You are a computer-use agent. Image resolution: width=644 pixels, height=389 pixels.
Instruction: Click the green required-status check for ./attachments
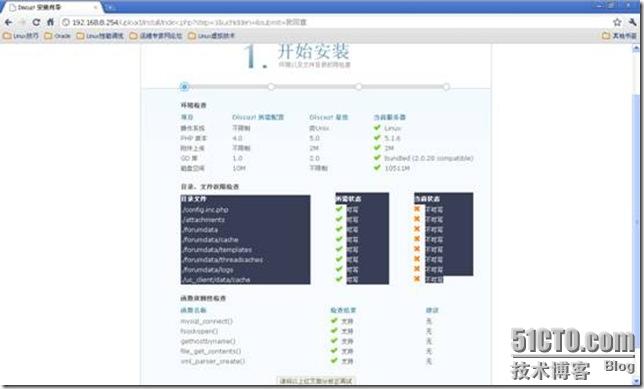pos(339,219)
